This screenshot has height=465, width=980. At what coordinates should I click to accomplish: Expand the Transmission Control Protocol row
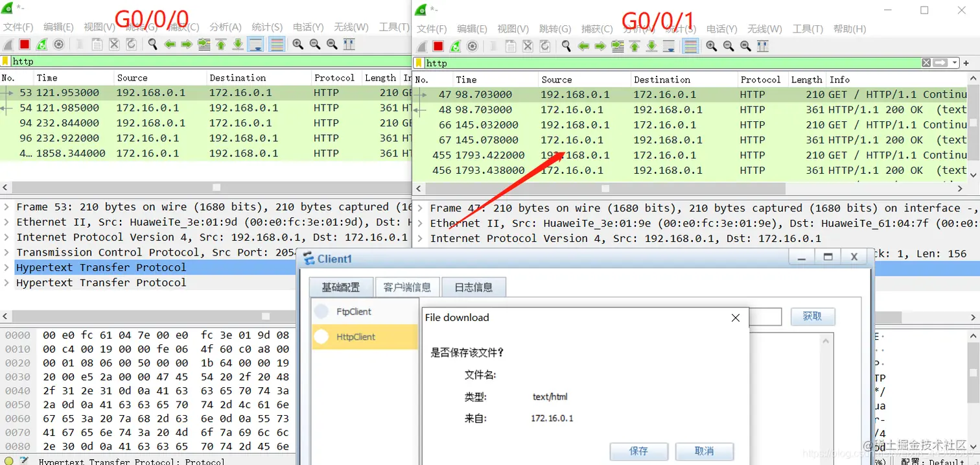tap(6, 252)
